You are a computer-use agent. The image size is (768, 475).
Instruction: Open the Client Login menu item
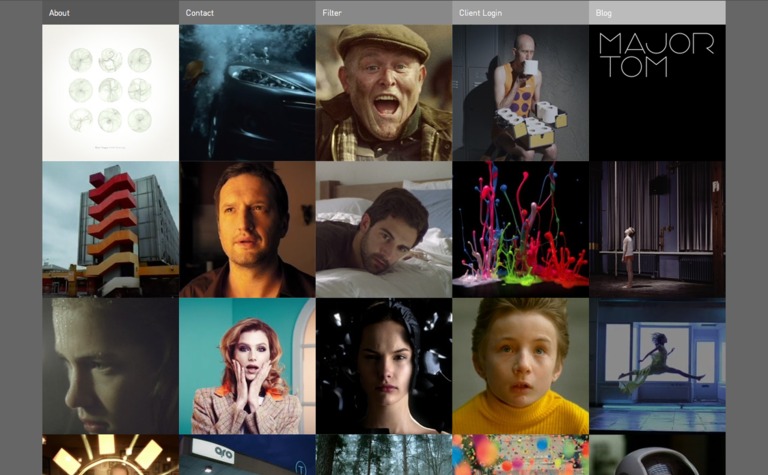521,13
